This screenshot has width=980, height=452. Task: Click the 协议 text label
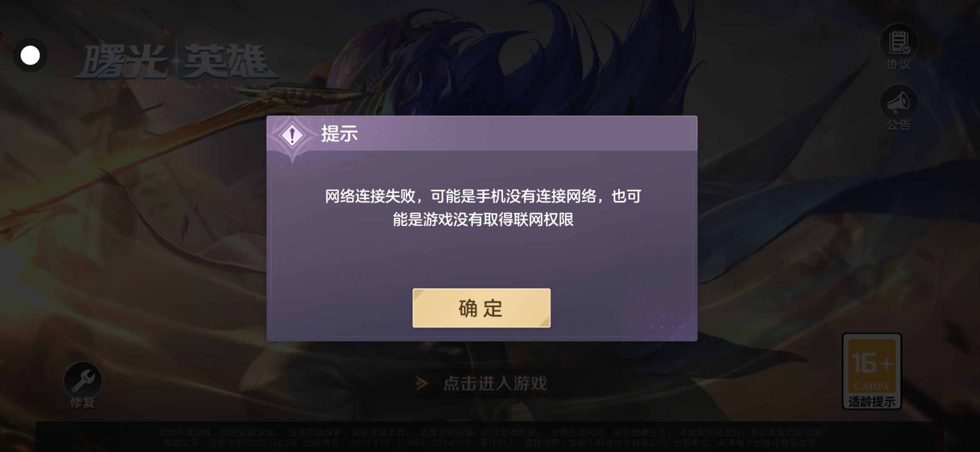[899, 64]
